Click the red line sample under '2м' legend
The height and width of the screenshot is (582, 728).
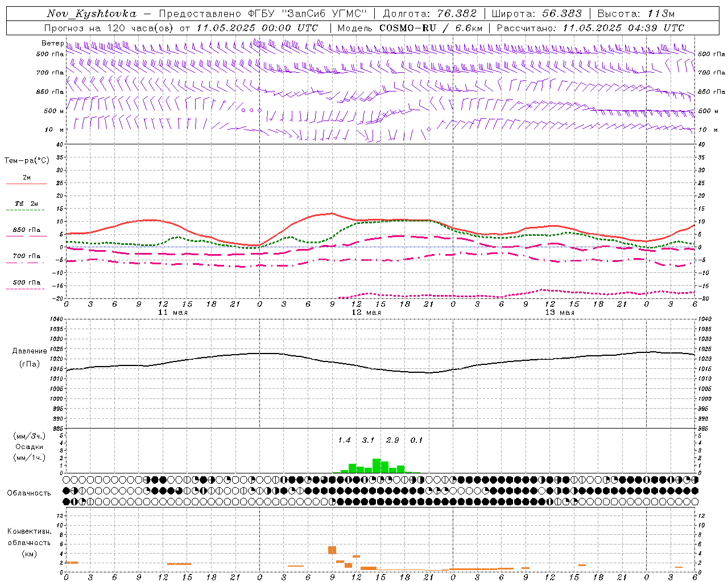(x=26, y=184)
